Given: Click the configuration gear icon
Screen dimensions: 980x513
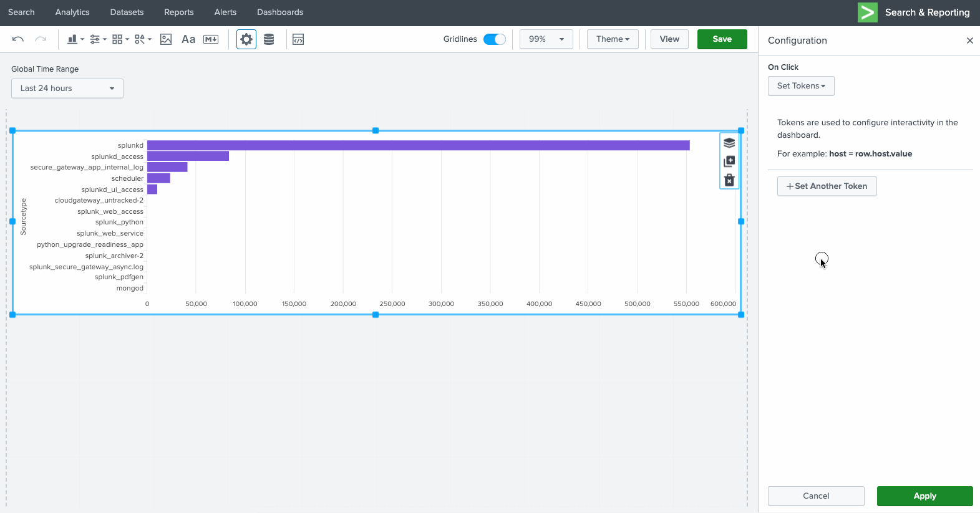Looking at the screenshot, I should coord(246,39).
